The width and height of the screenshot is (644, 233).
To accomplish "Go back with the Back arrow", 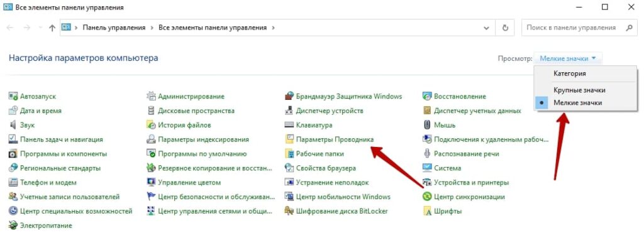I will click(10, 28).
